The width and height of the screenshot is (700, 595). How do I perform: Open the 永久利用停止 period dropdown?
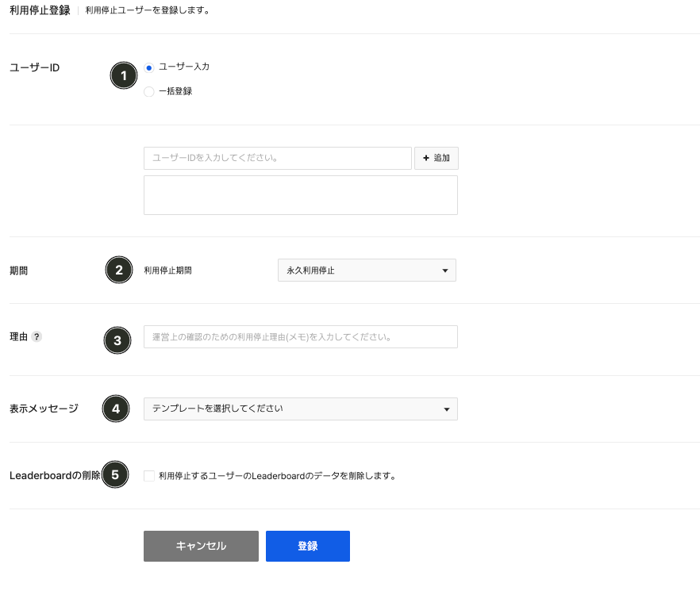coord(367,271)
